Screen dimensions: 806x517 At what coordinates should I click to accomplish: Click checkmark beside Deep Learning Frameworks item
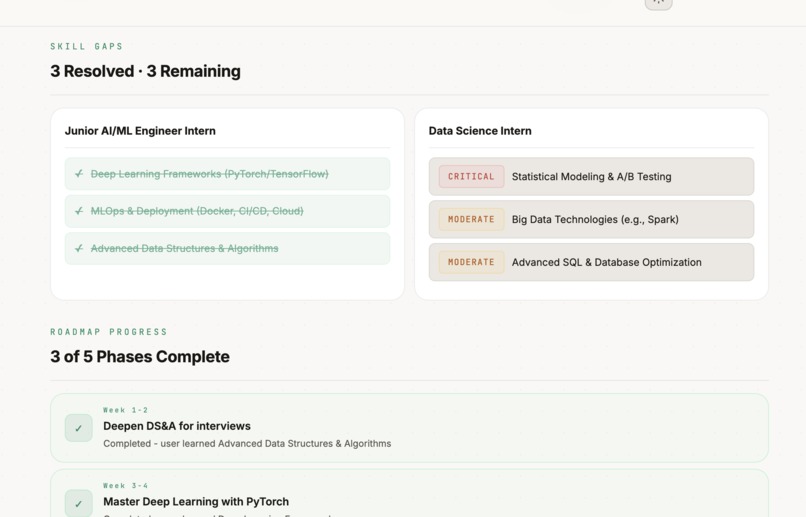click(x=79, y=174)
